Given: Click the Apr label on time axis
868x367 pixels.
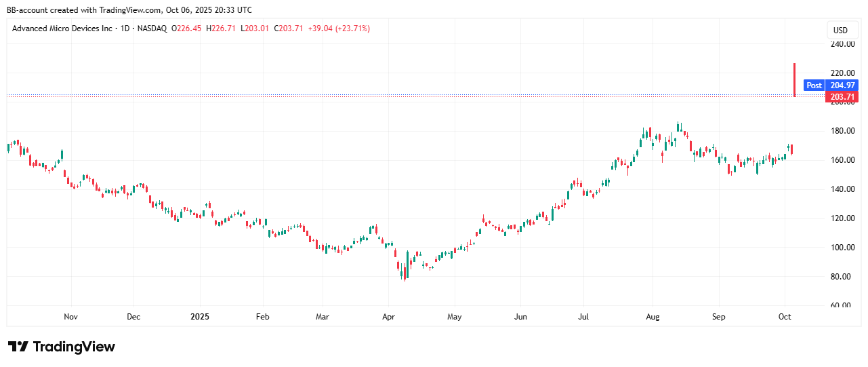Looking at the screenshot, I should pyautogui.click(x=388, y=317).
